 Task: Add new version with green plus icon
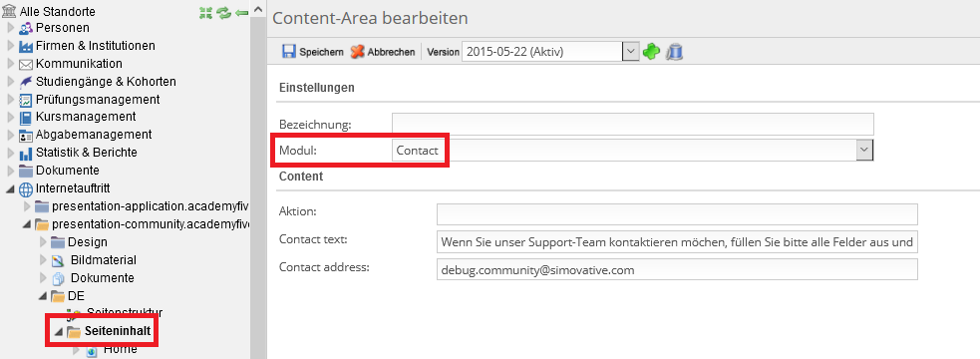point(652,52)
